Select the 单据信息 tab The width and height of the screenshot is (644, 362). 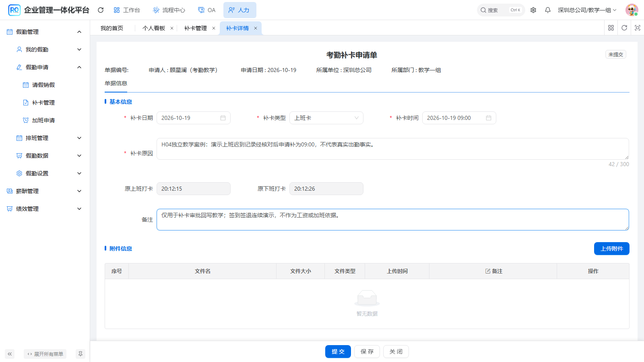point(116,83)
